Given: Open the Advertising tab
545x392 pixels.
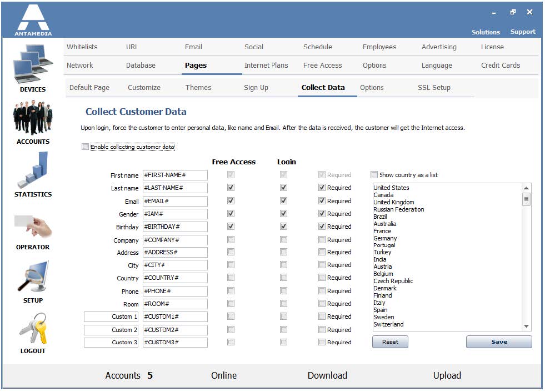Looking at the screenshot, I should tap(439, 47).
